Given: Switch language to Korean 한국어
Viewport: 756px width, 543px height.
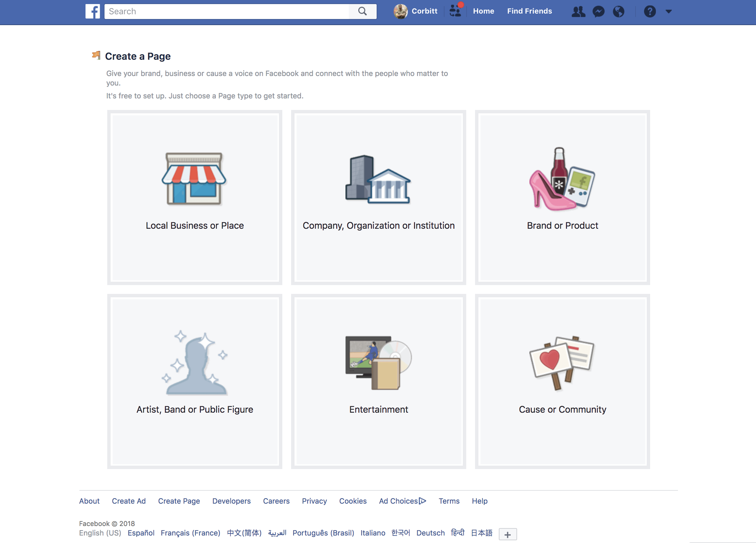Looking at the screenshot, I should tap(401, 533).
